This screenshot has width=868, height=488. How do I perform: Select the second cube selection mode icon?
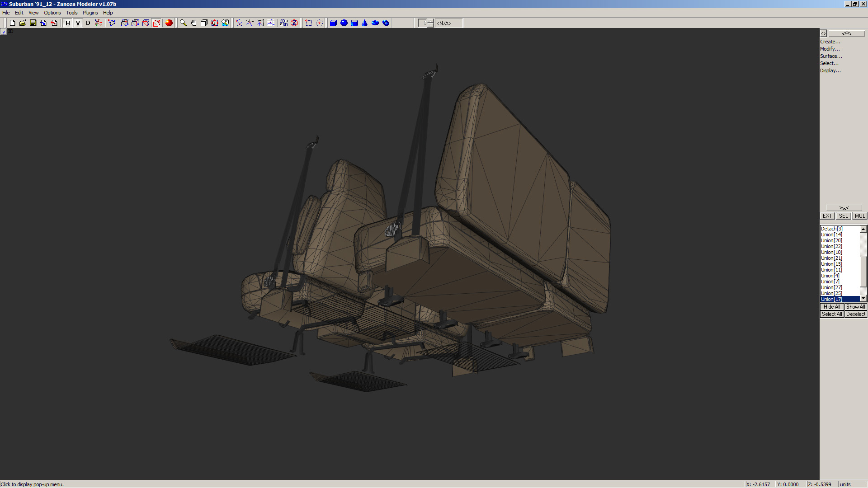coord(135,23)
